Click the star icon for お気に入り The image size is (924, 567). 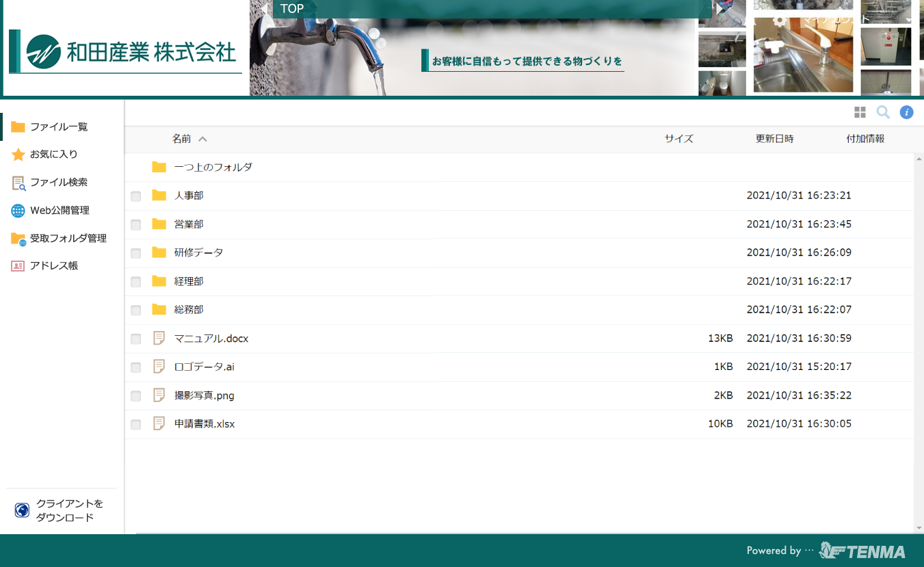coord(18,155)
